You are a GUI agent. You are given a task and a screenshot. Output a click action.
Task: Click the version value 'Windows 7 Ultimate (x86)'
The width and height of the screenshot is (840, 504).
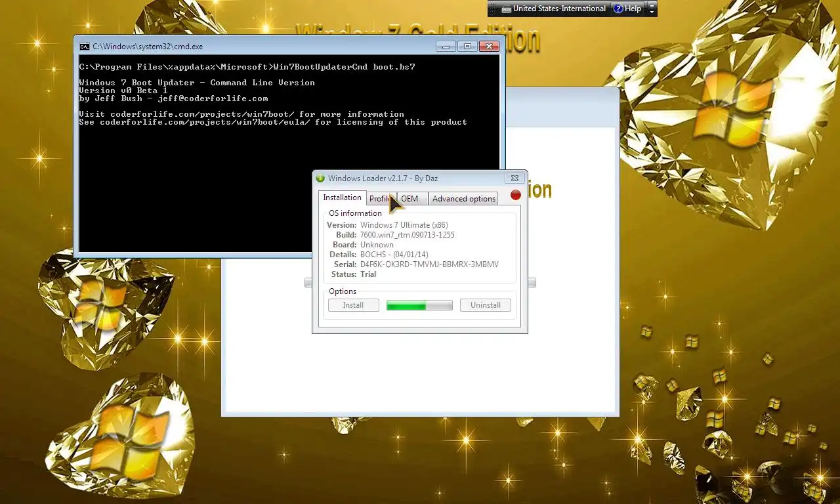pyautogui.click(x=404, y=225)
